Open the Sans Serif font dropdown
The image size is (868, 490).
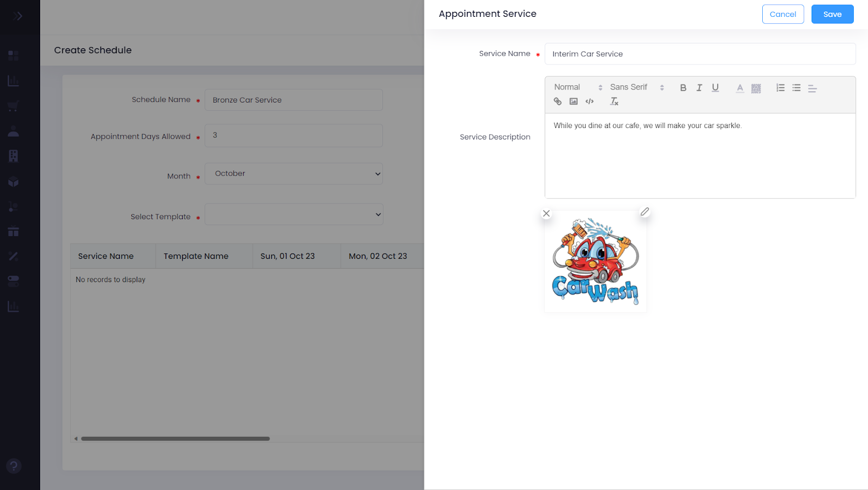636,87
